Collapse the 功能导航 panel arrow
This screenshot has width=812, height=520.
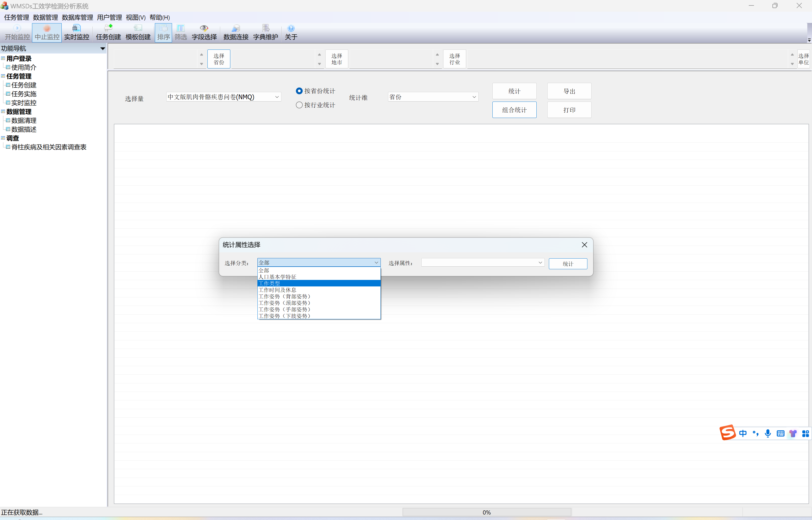(103, 49)
